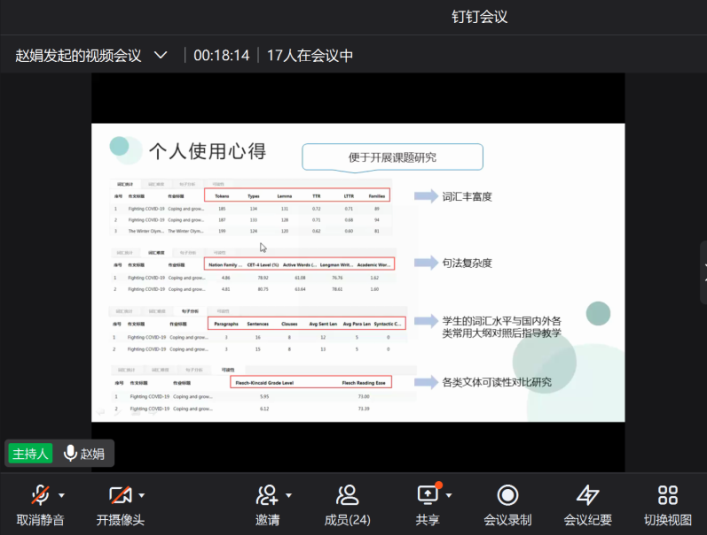Click the 17人在会议中 participant count
Screen dimensions: 707x535
(x=309, y=55)
